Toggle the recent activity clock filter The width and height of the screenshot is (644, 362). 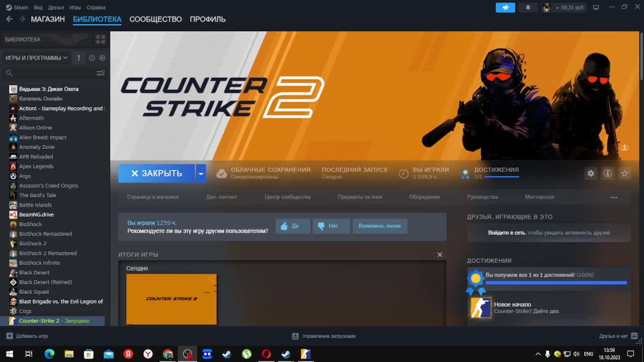coord(92,58)
